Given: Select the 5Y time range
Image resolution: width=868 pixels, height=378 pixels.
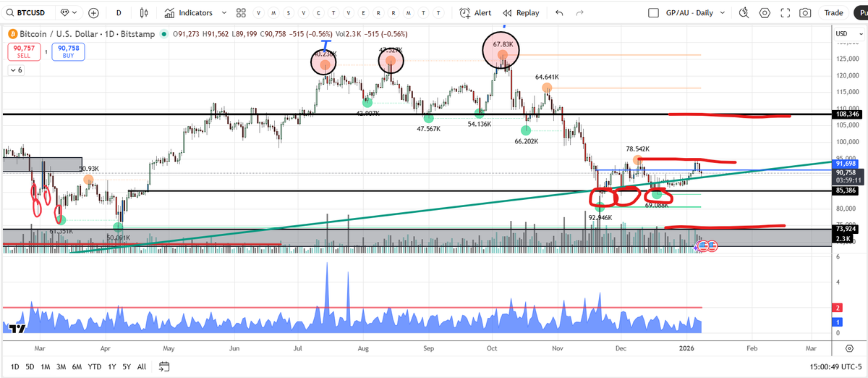Looking at the screenshot, I should (x=127, y=366).
